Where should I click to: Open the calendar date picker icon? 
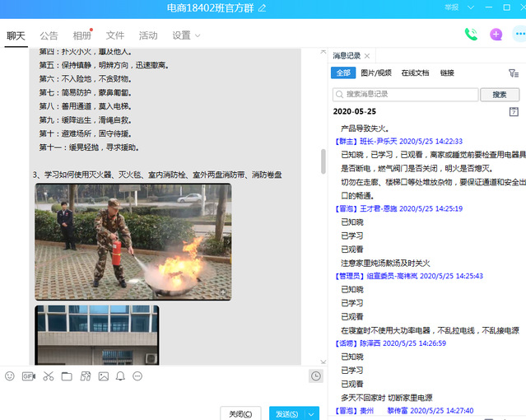point(514,111)
